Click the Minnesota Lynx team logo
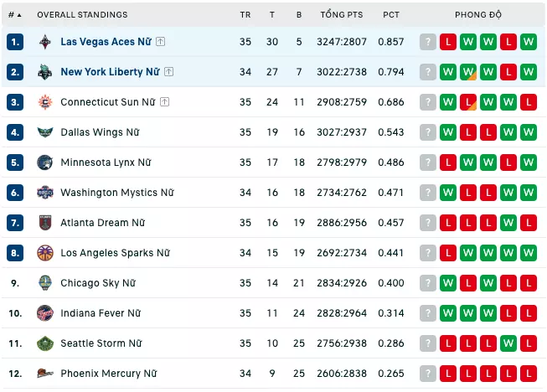The height and width of the screenshot is (392, 547). pyautogui.click(x=45, y=162)
